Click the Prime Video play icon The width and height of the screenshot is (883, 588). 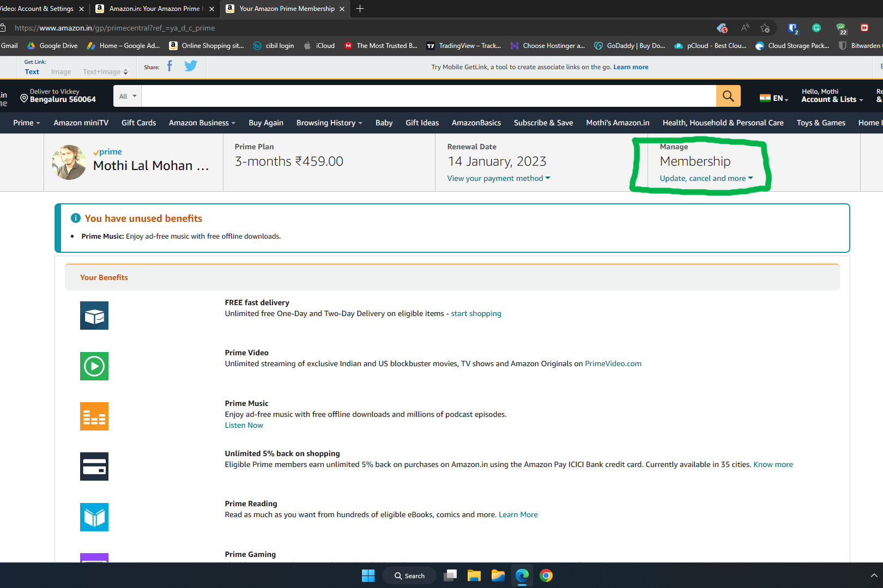(94, 366)
